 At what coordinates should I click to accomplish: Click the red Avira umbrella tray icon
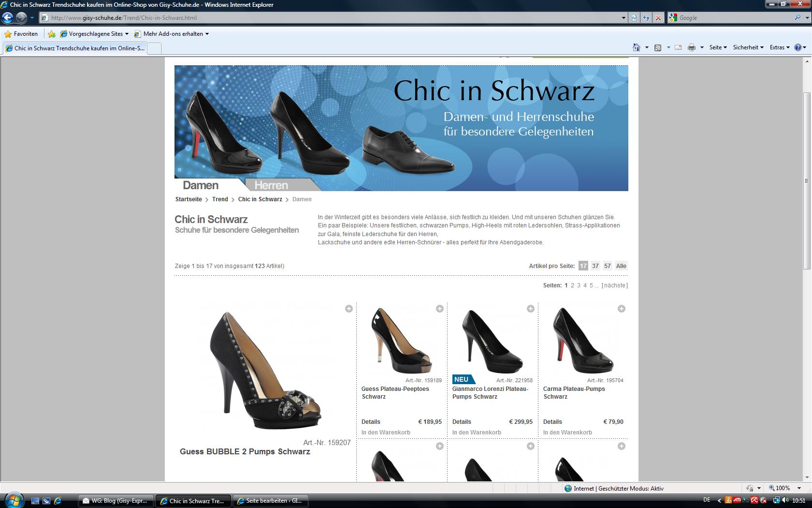[754, 500]
